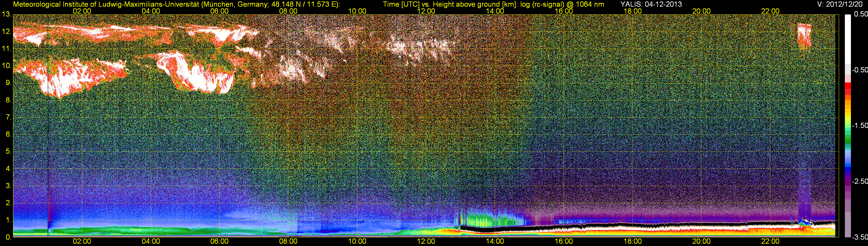Click 16:00 on the top time axis
This screenshot has height=246, width=868.
[x=564, y=11]
